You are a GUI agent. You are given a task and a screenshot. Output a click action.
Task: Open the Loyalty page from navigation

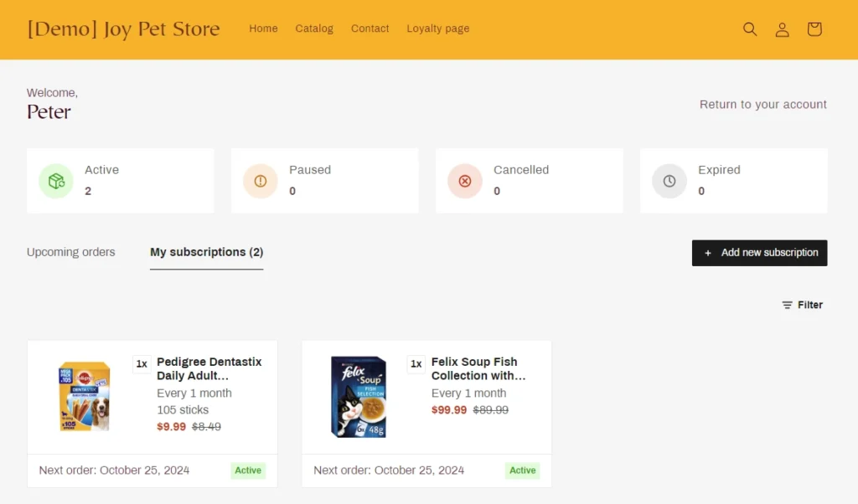(x=437, y=28)
